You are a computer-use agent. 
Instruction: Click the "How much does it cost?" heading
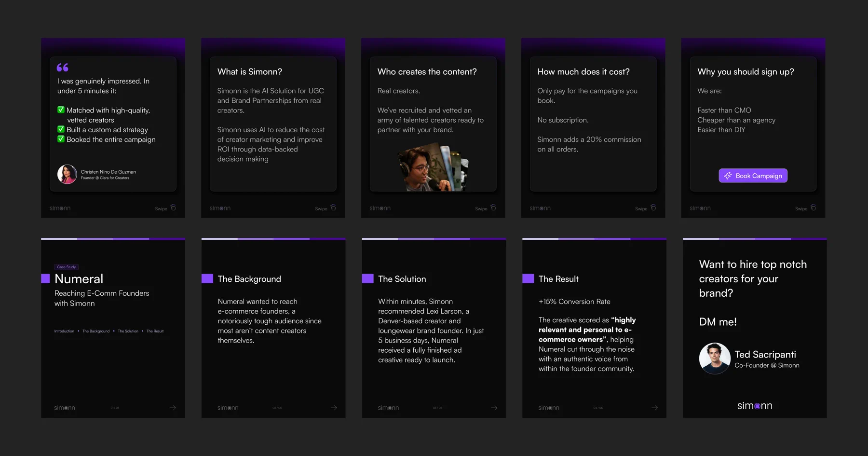click(583, 72)
